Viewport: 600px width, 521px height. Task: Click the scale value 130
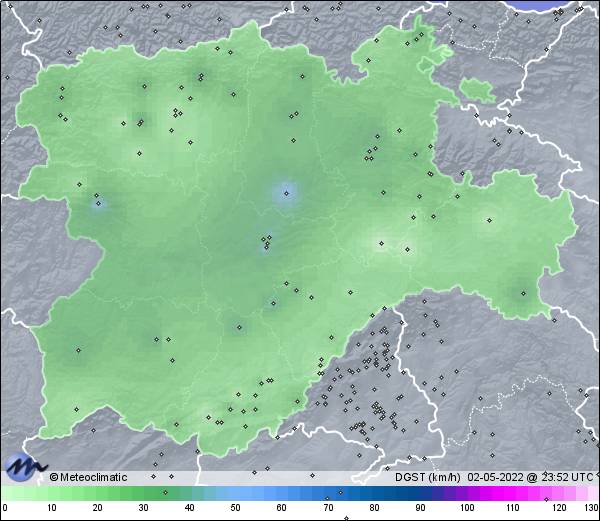[x=592, y=508]
